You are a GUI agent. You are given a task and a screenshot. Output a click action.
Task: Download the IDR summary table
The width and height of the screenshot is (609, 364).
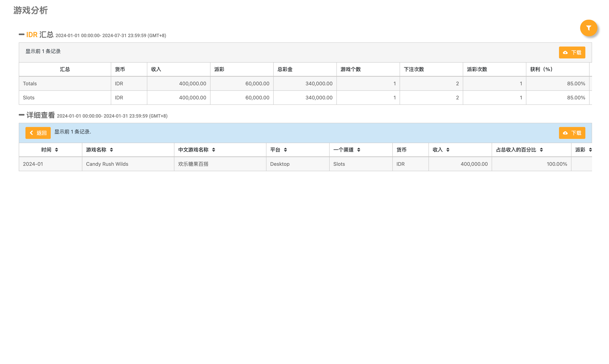tap(572, 52)
